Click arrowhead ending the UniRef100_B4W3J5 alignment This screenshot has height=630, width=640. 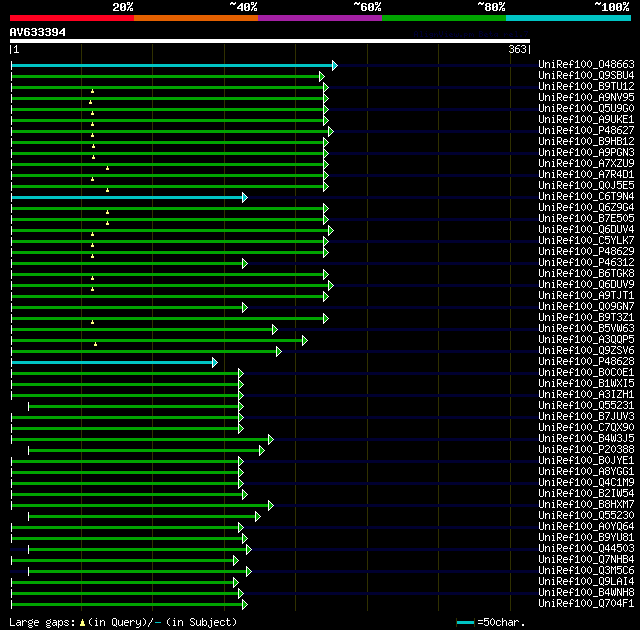coord(271,439)
